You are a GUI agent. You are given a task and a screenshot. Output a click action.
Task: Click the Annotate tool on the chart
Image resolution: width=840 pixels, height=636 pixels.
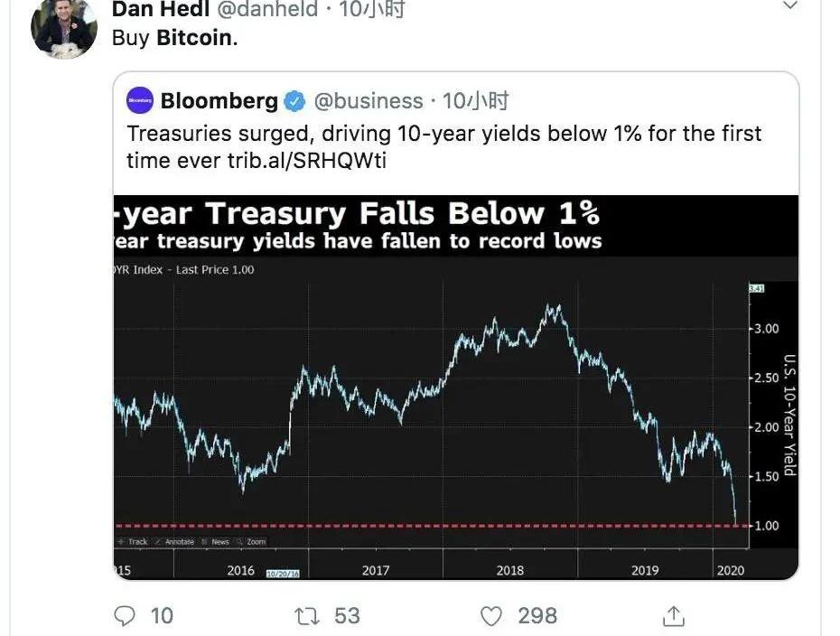coord(176,542)
